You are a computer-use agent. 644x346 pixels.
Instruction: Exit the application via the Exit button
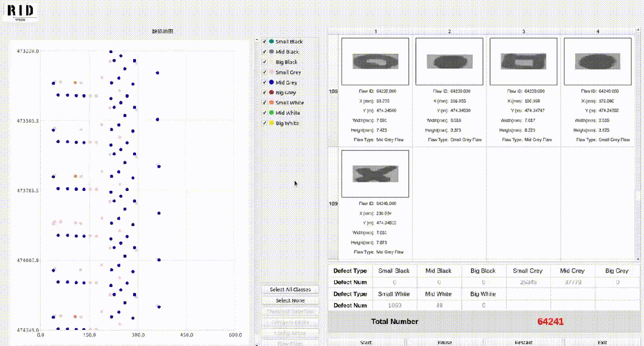602,342
